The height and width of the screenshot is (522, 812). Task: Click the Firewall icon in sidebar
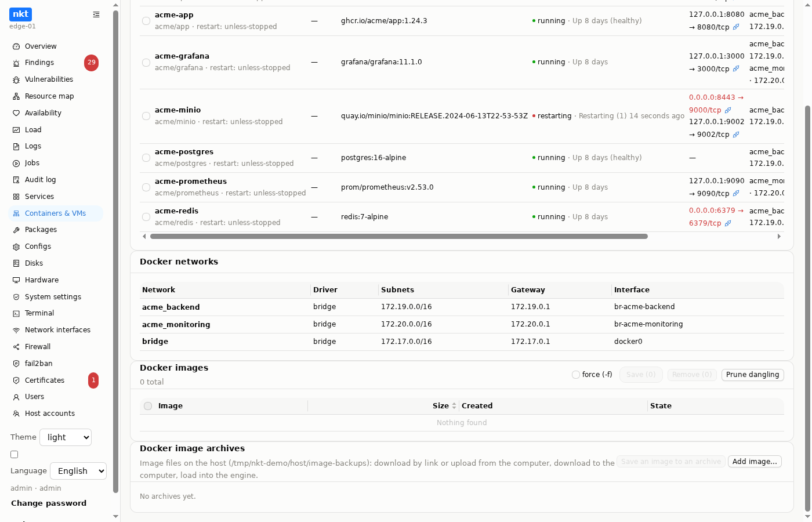(16, 347)
